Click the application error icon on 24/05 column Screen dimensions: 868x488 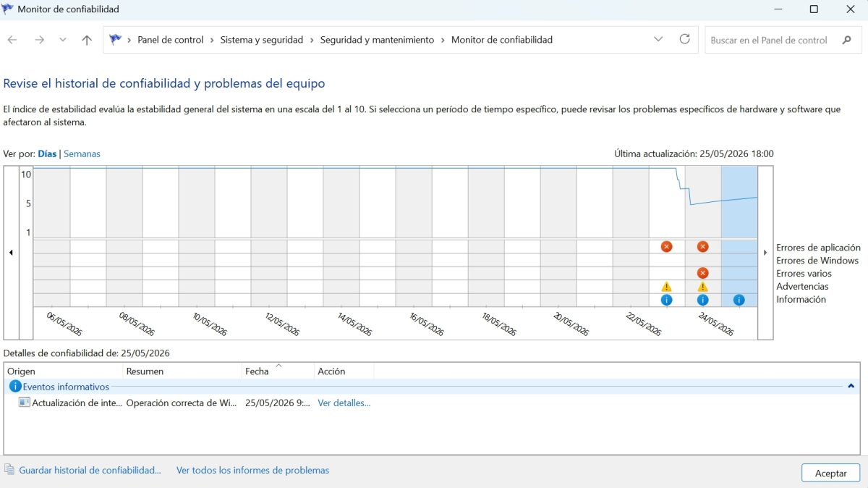(x=702, y=247)
